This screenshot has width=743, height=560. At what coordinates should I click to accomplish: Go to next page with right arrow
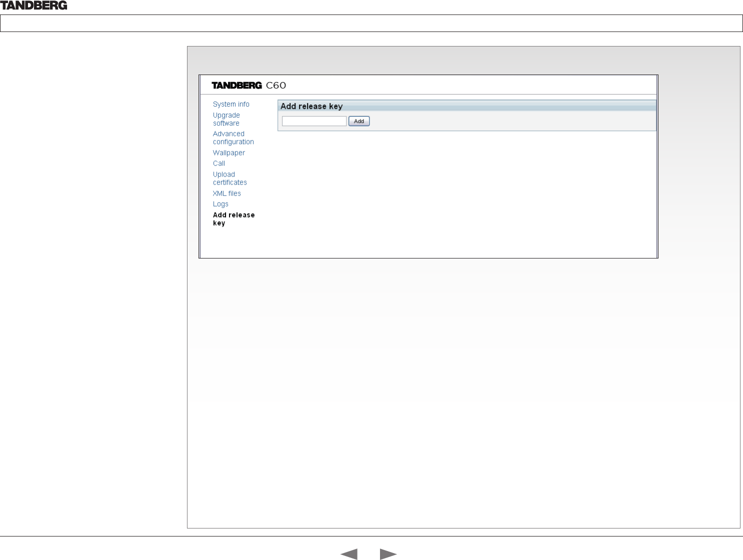click(388, 554)
